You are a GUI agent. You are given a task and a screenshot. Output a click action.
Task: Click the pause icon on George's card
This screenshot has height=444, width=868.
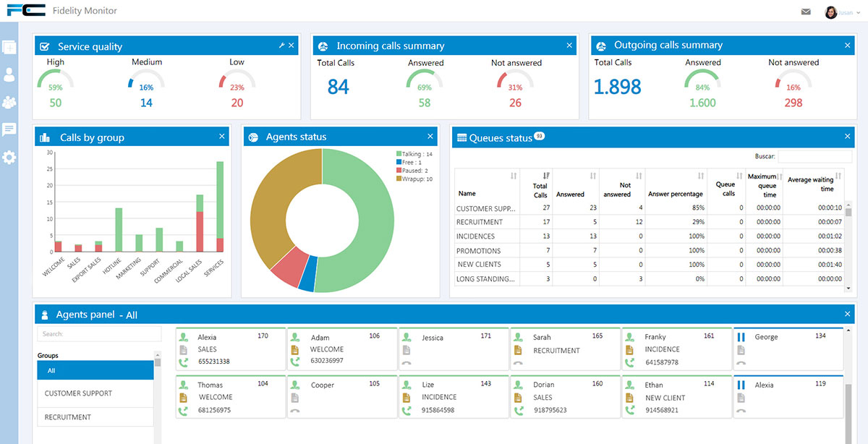741,337
